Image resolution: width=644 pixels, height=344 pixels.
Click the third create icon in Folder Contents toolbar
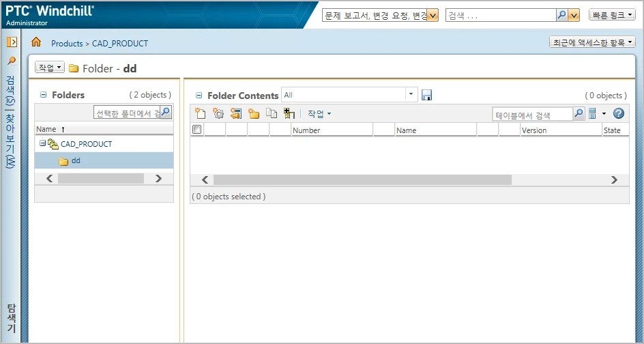[x=236, y=113]
